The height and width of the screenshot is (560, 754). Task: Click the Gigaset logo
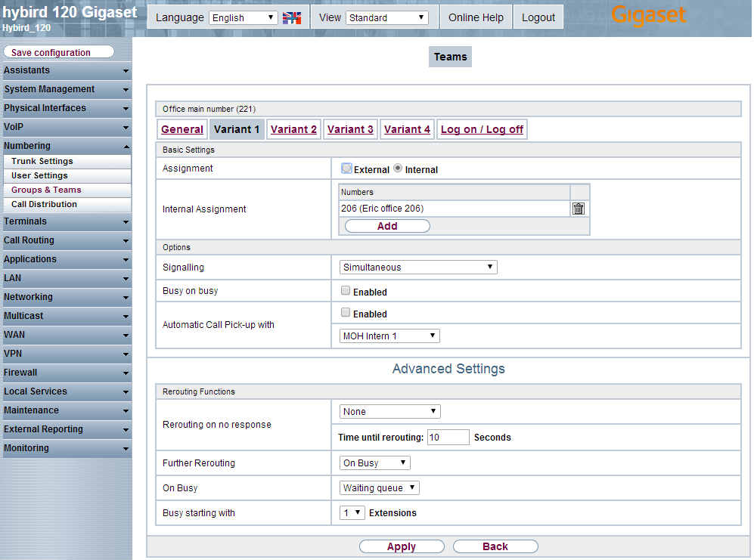[648, 15]
